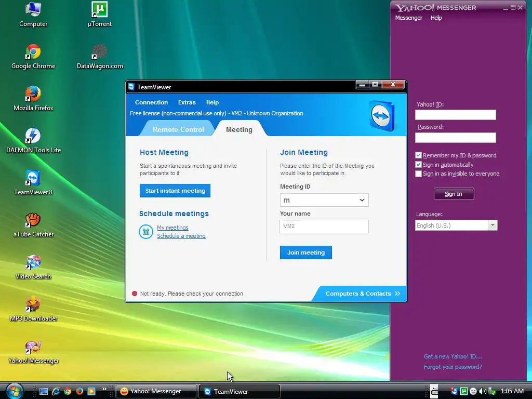
Task: Click the Join meeting button
Action: click(305, 252)
